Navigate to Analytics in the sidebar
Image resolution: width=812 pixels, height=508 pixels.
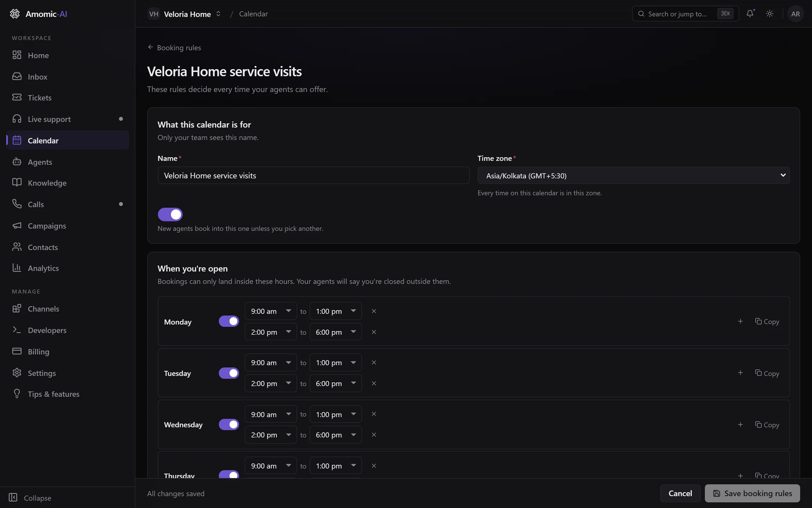[x=68, y=268]
